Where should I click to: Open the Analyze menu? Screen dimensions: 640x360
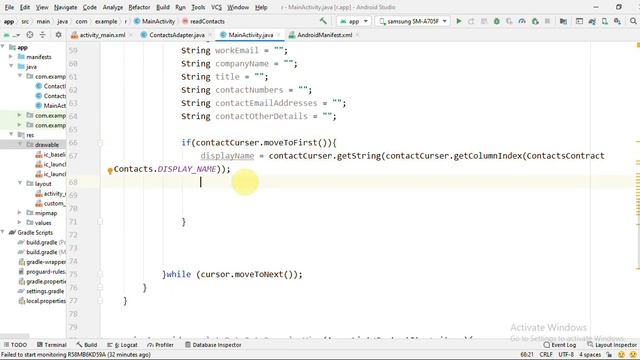tap(113, 7)
